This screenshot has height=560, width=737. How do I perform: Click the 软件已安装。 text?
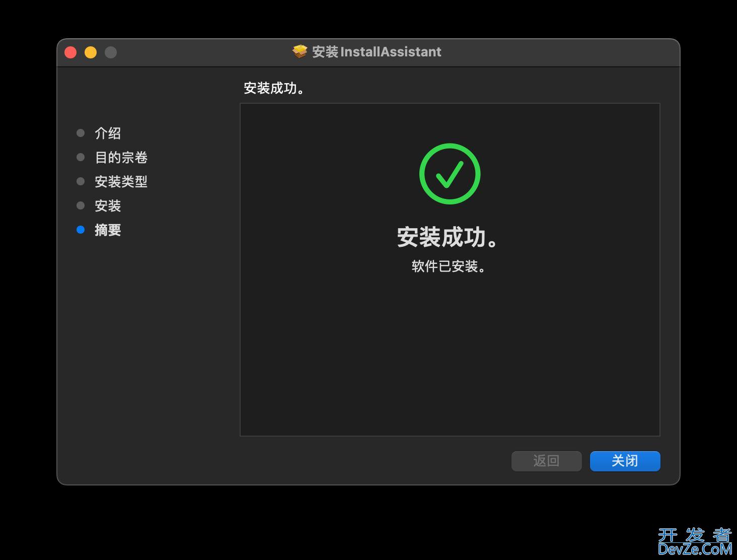click(449, 266)
